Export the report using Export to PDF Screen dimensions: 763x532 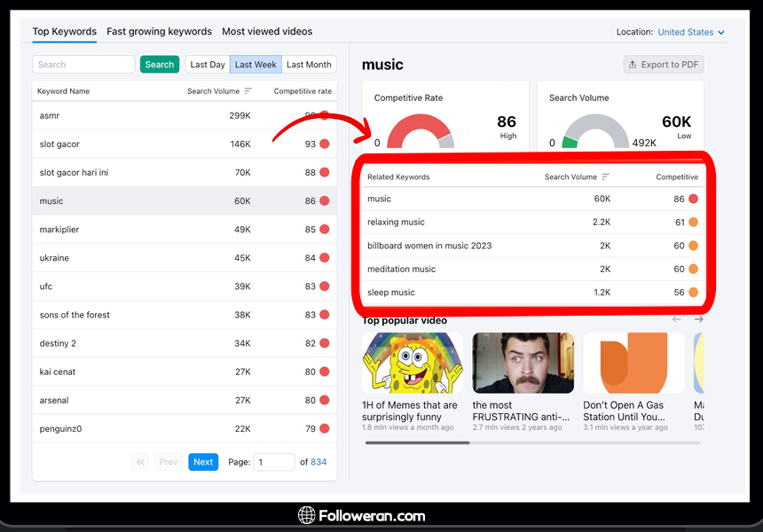click(x=664, y=65)
